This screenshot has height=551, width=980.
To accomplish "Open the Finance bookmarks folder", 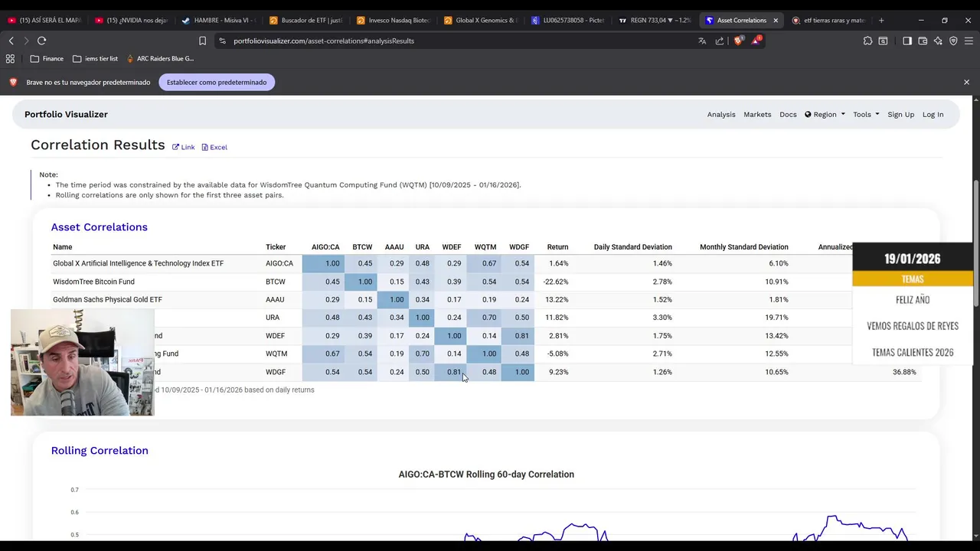I will [47, 59].
